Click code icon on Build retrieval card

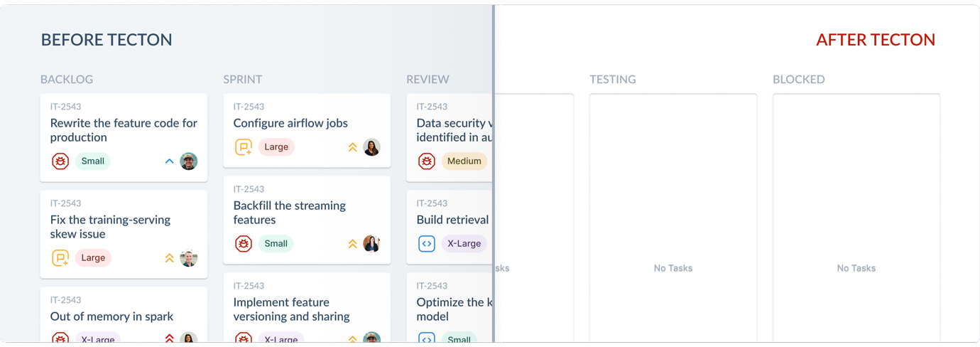click(x=427, y=244)
